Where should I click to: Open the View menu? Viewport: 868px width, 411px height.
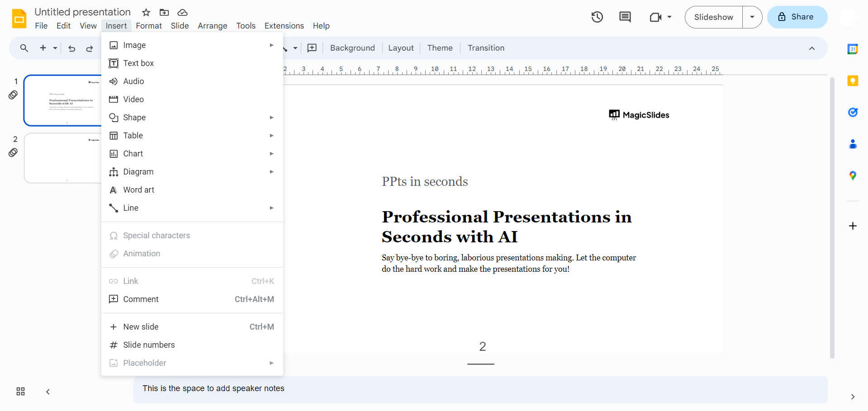[x=88, y=26]
